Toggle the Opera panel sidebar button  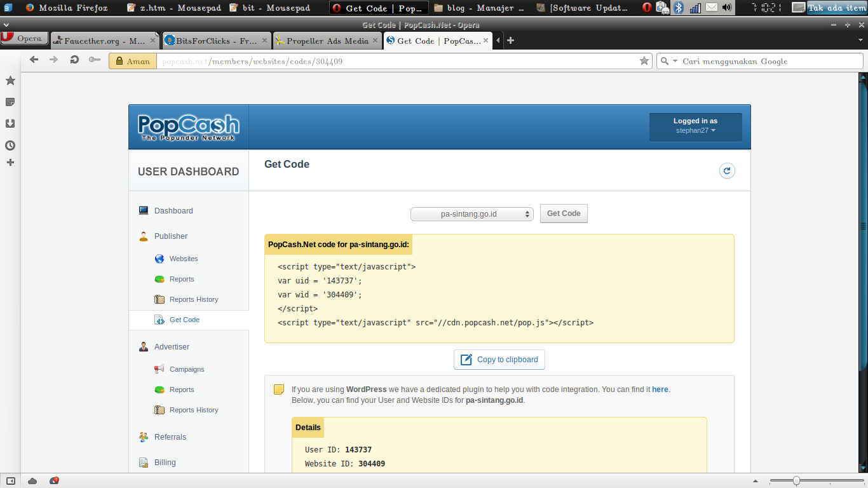point(10,481)
